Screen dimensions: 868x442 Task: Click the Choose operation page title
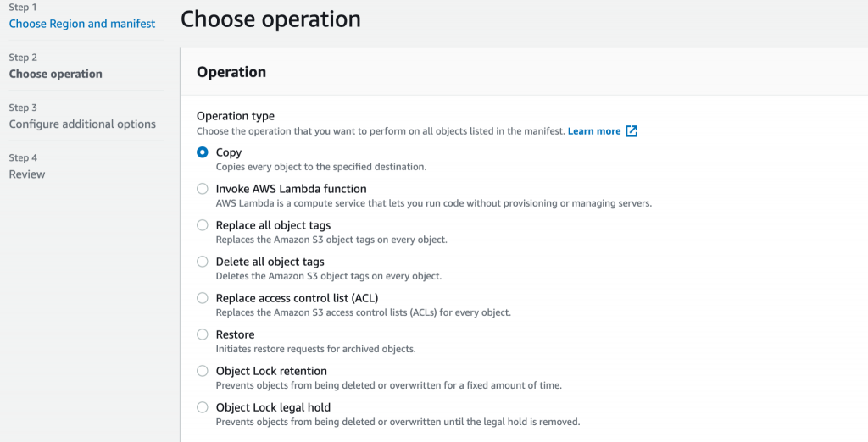click(x=270, y=19)
